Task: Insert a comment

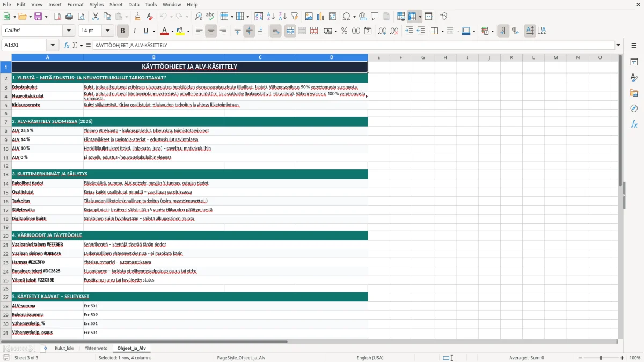Action: [375, 17]
